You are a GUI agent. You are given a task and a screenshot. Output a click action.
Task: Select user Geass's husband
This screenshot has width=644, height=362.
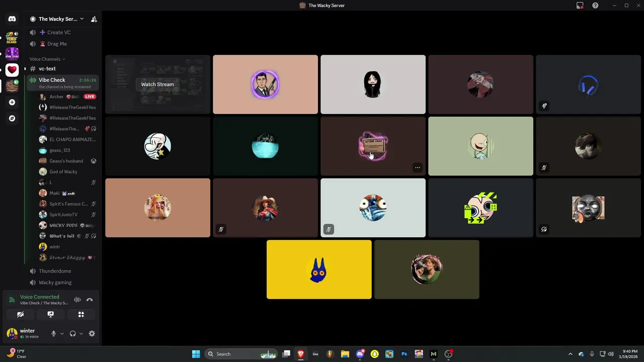67,161
